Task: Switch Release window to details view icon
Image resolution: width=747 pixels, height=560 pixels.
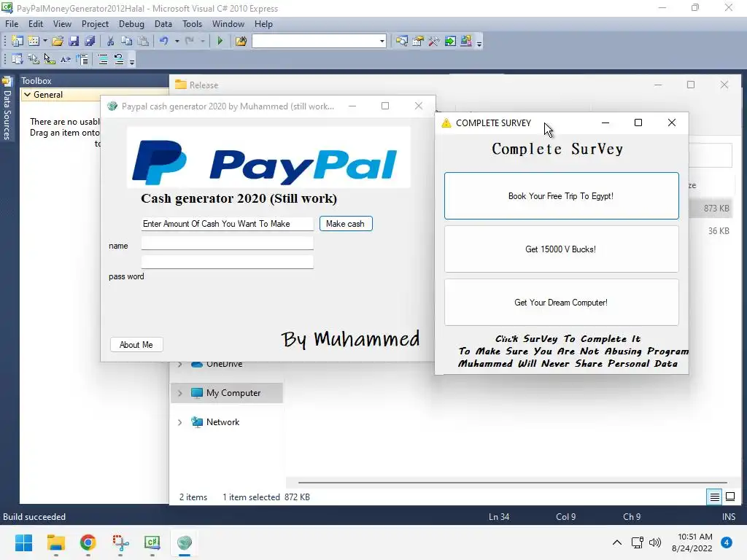Action: pyautogui.click(x=715, y=497)
